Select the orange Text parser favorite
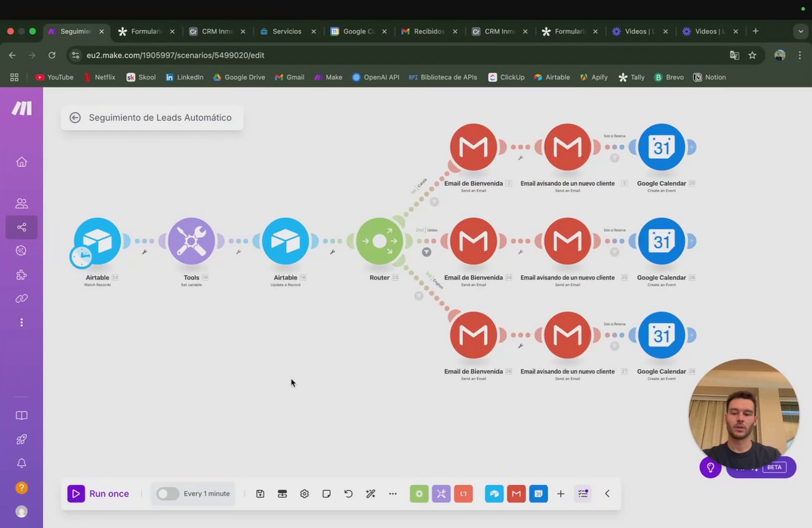Image resolution: width=812 pixels, height=528 pixels. coord(464,494)
